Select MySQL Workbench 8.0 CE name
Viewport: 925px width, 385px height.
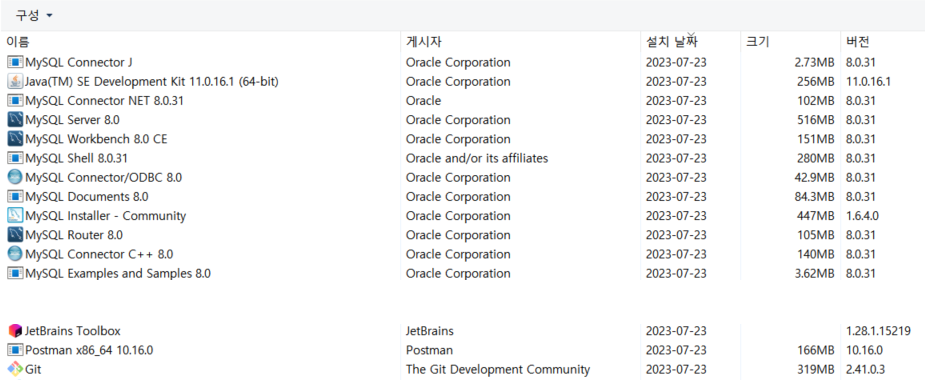96,139
